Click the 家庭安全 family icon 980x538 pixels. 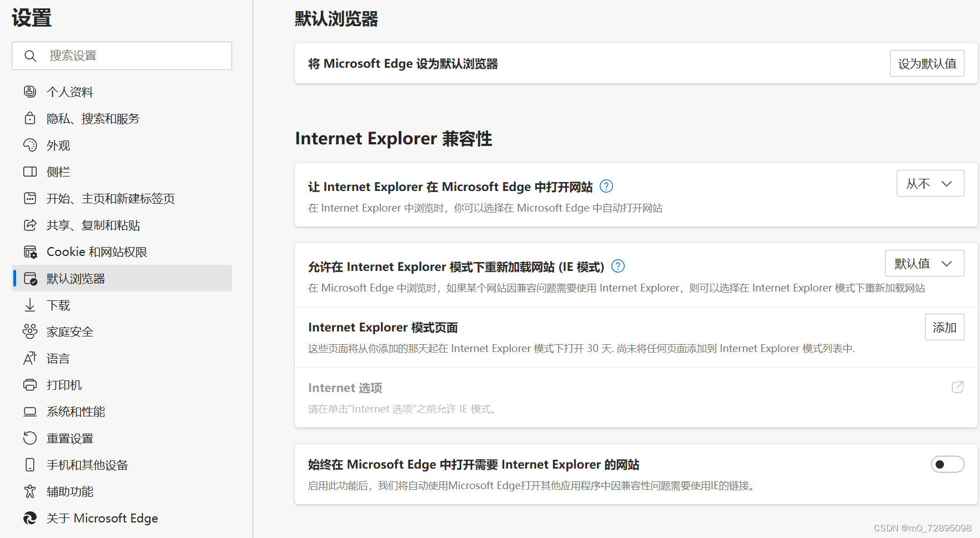point(30,331)
